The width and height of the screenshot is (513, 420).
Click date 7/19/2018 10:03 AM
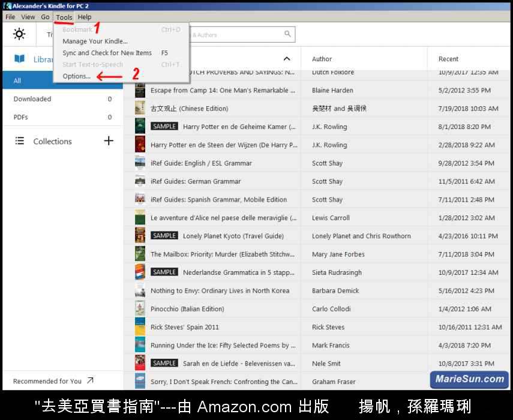(468, 109)
